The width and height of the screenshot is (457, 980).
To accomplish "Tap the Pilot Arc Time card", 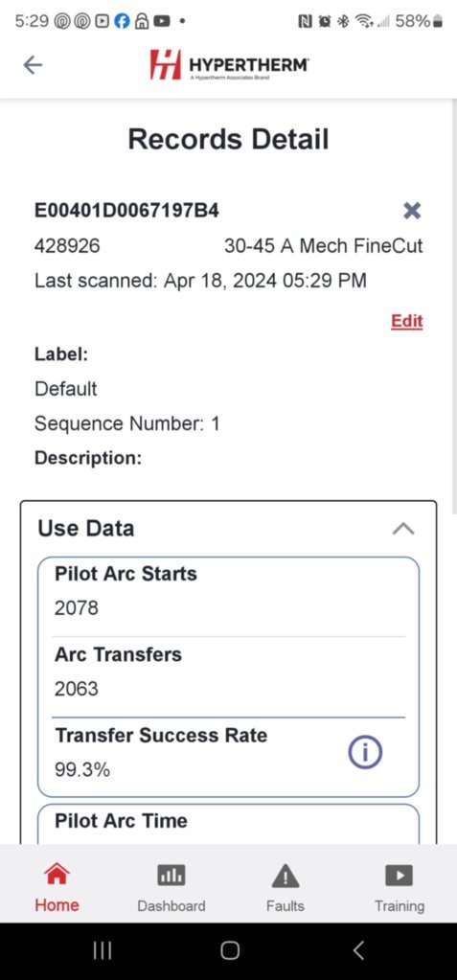I will [x=228, y=824].
